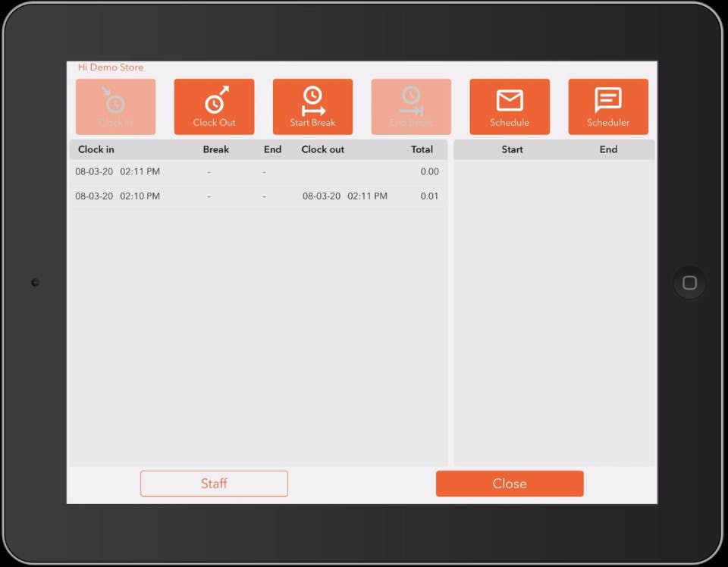Open the Scheduler chat button
Viewport: 728px width, 567px height.
coord(608,107)
